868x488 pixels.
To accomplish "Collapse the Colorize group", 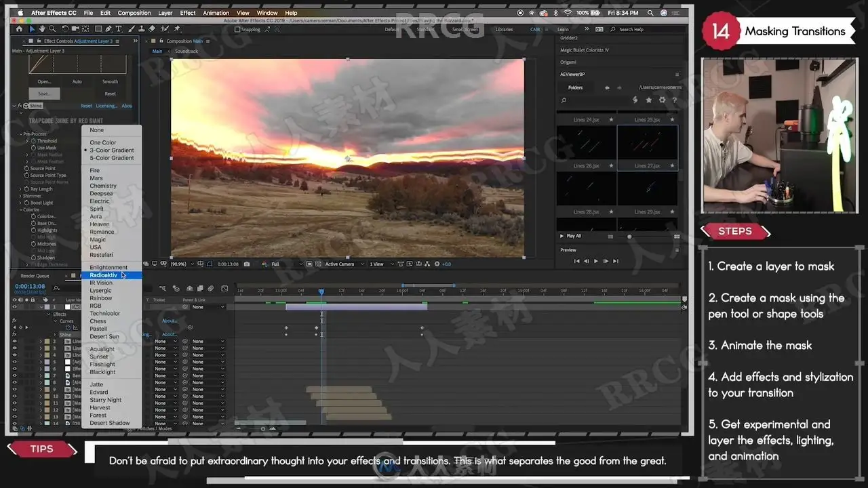I will pyautogui.click(x=21, y=209).
